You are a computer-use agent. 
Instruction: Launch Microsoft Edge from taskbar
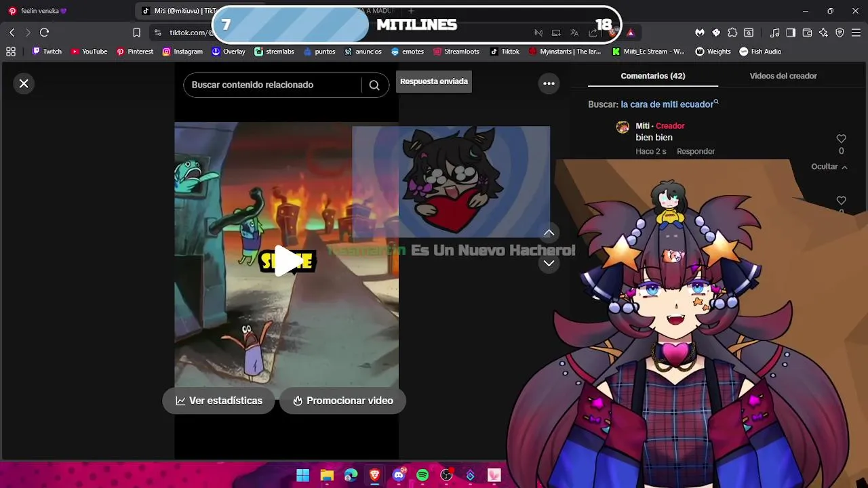click(351, 475)
